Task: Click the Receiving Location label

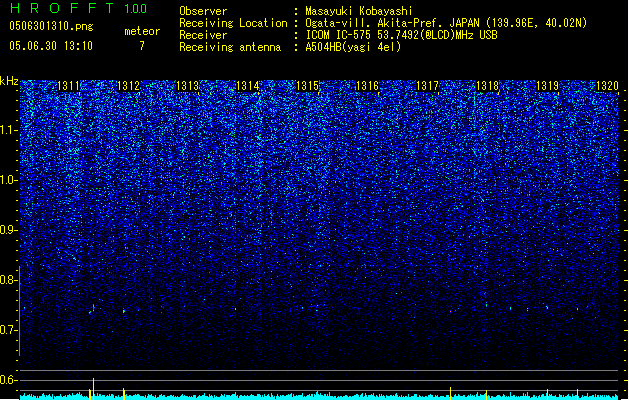Action: tap(233, 23)
